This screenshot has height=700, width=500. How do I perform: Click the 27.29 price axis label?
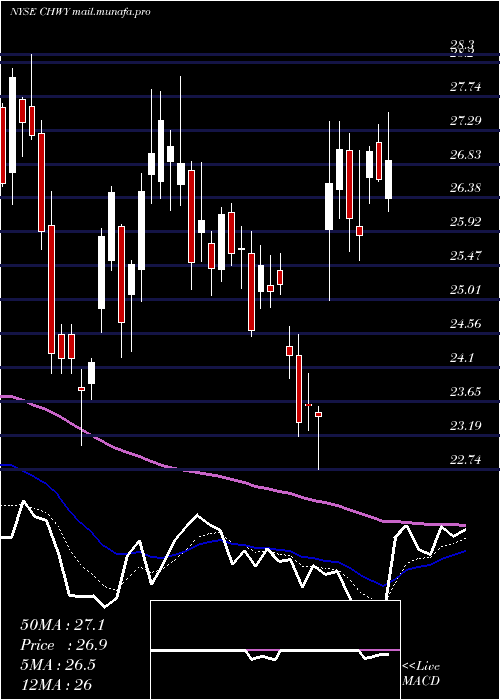pos(466,120)
